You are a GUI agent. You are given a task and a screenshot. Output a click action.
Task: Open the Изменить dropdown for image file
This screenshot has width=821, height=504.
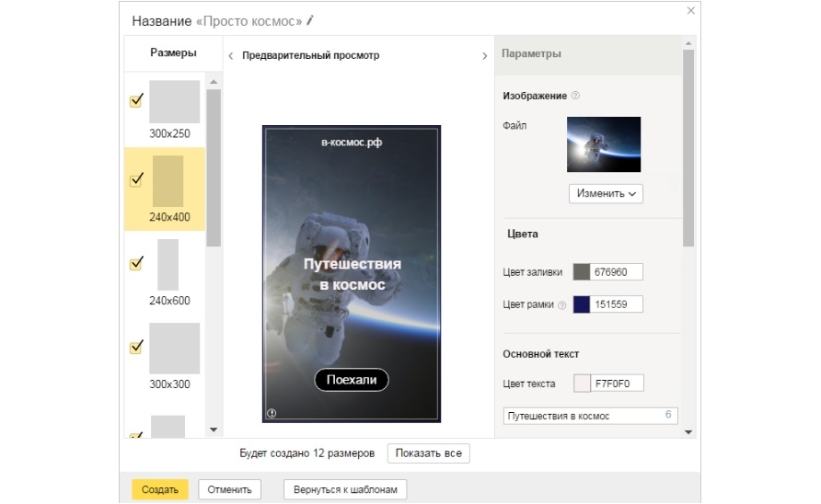(x=606, y=194)
